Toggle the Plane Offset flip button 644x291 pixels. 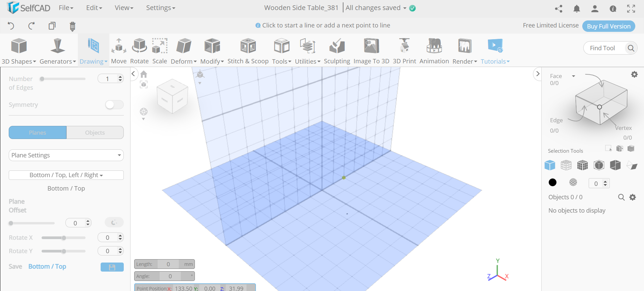point(114,222)
